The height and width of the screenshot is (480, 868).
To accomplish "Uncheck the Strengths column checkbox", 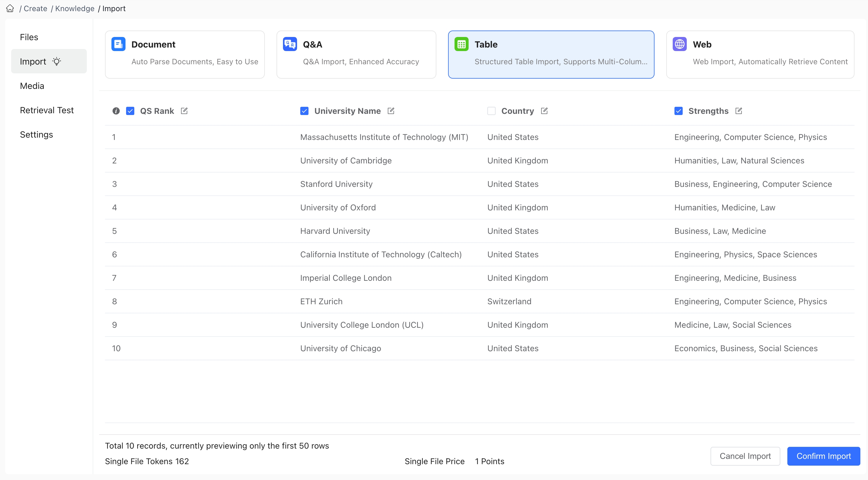I will pos(678,111).
